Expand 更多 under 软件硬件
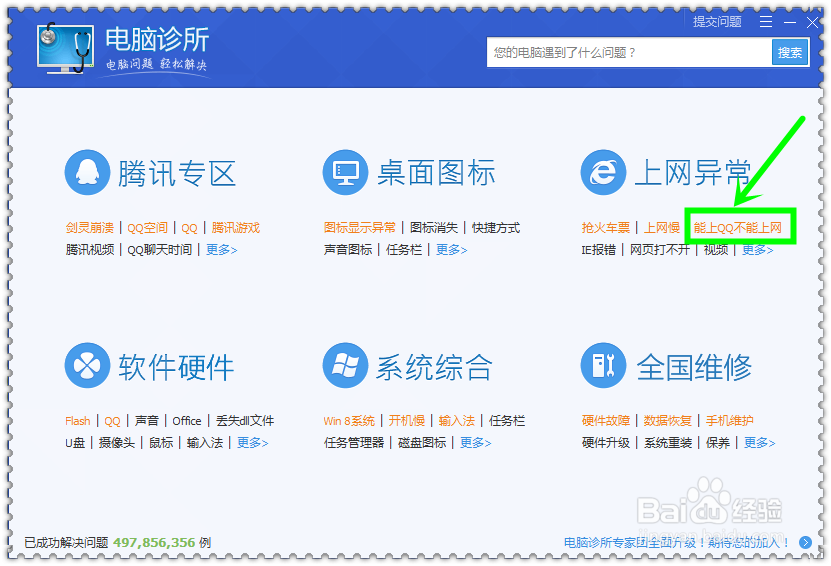831x566 pixels. 252,443
